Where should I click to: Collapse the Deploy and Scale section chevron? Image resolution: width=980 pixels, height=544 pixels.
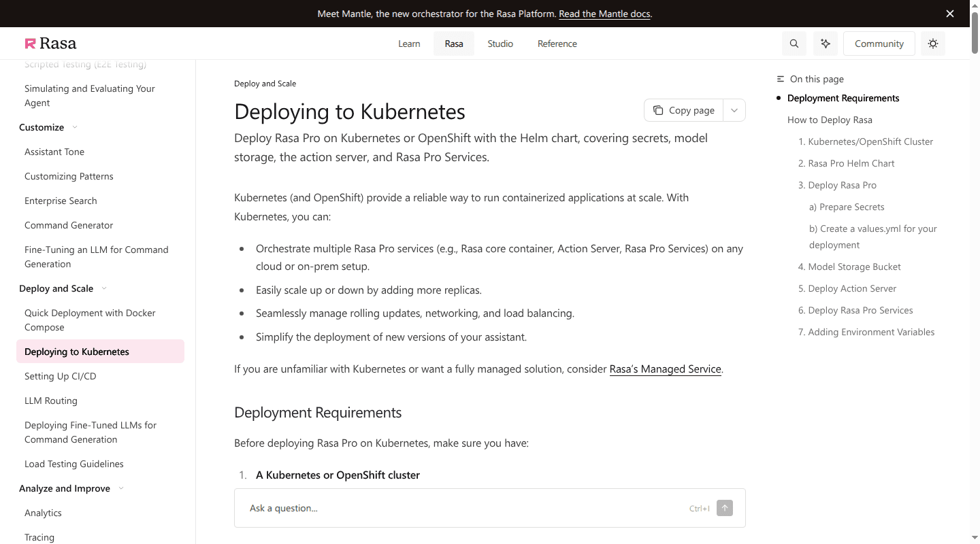[104, 288]
